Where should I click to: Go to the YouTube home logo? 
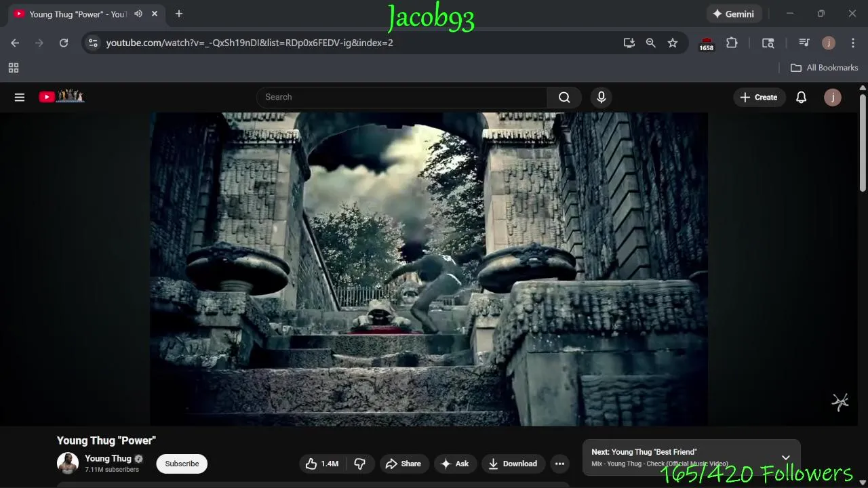tap(61, 96)
